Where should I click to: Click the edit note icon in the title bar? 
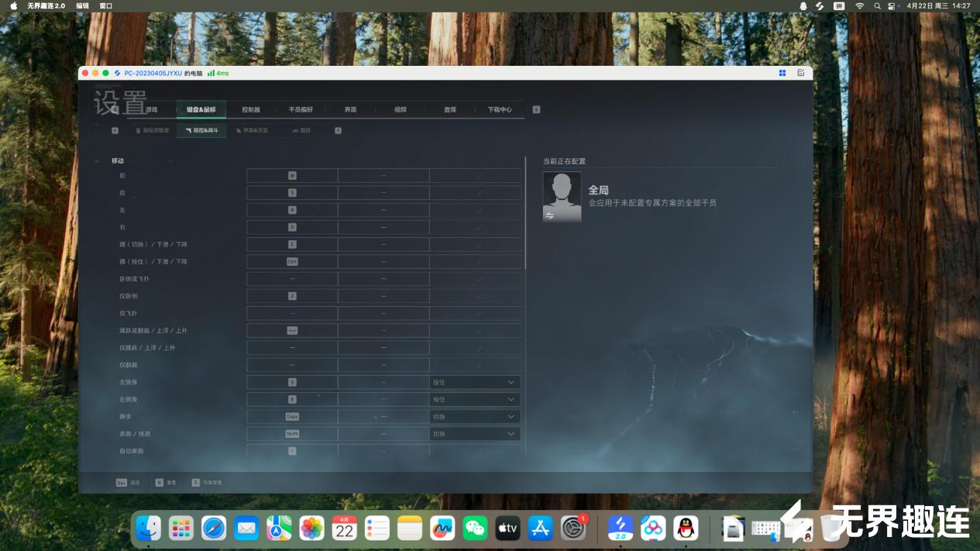point(800,73)
